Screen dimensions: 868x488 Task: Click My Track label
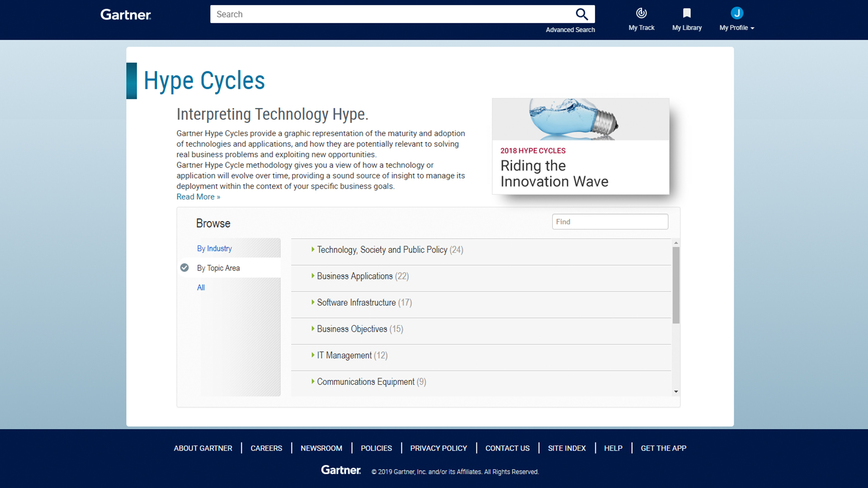coord(641,28)
